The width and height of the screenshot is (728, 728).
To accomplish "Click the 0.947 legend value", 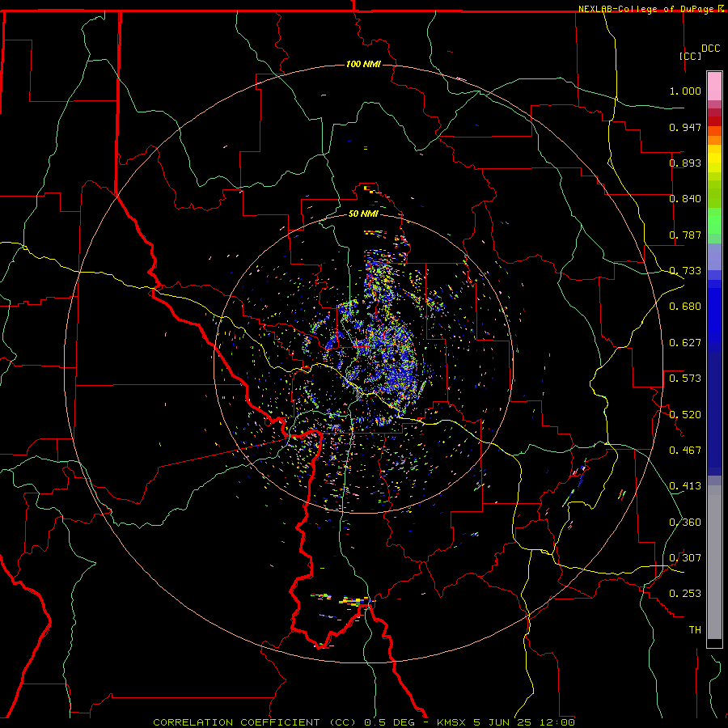I will pos(685,127).
